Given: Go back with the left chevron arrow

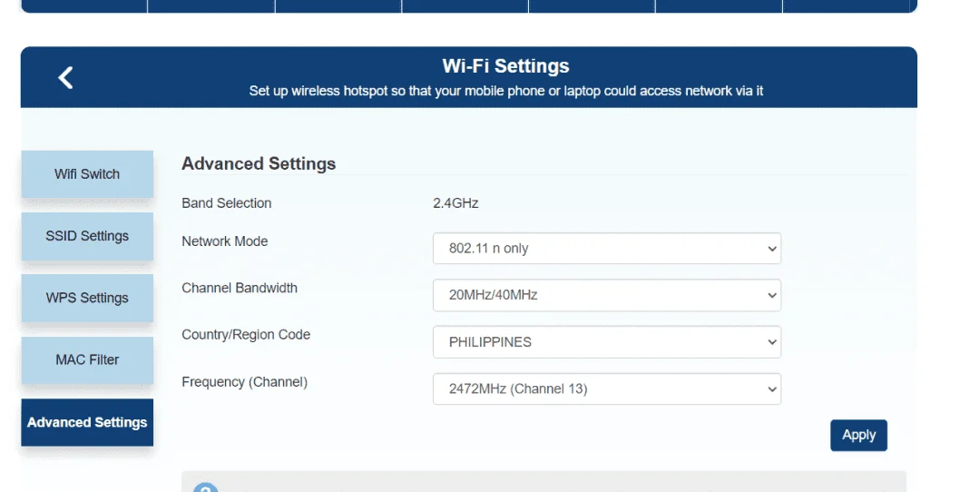Looking at the screenshot, I should coord(65,77).
